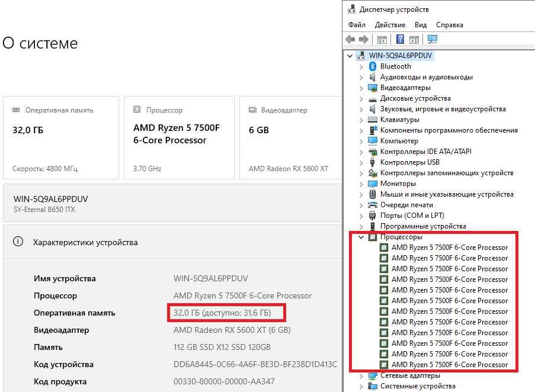Click the scan for hardware changes monitor icon
The width and height of the screenshot is (535, 392).
(433, 39)
